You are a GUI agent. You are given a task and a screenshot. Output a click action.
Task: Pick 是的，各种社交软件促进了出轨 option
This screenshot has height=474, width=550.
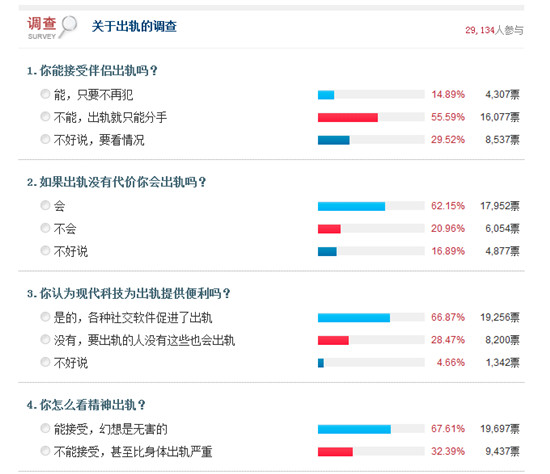coord(45,317)
